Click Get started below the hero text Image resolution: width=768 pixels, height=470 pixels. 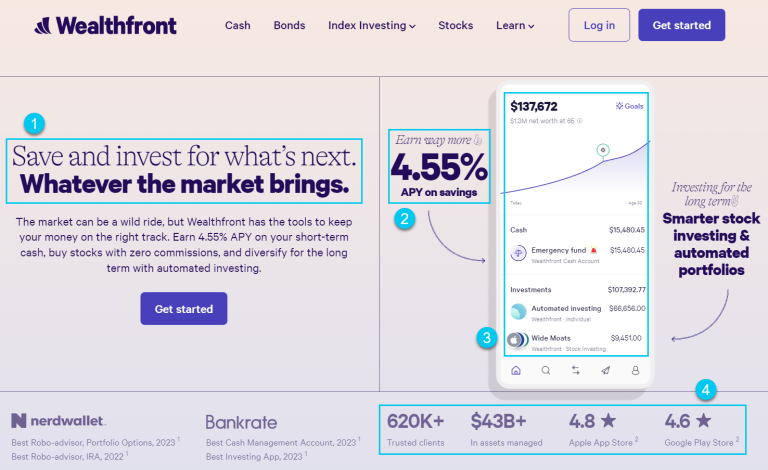coord(184,308)
